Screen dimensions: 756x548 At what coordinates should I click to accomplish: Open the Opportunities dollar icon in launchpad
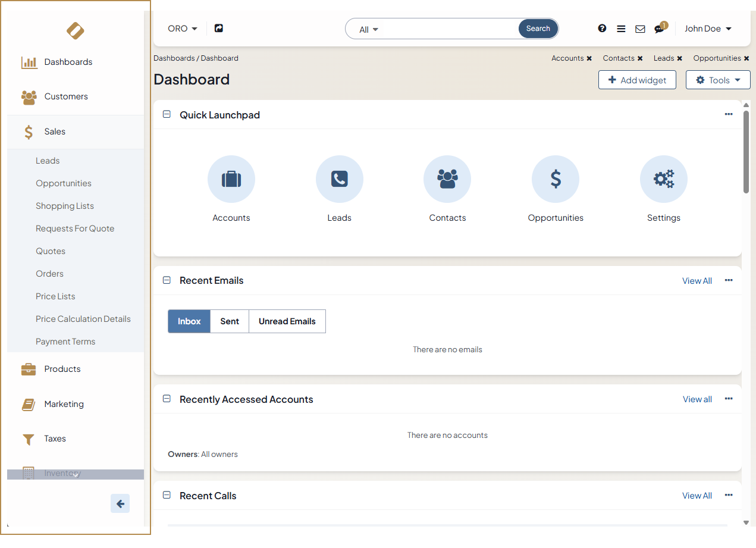click(556, 179)
